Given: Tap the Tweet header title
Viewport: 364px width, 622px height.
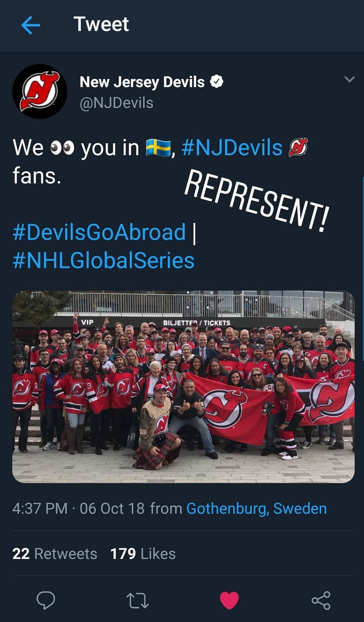Looking at the screenshot, I should pyautogui.click(x=101, y=24).
